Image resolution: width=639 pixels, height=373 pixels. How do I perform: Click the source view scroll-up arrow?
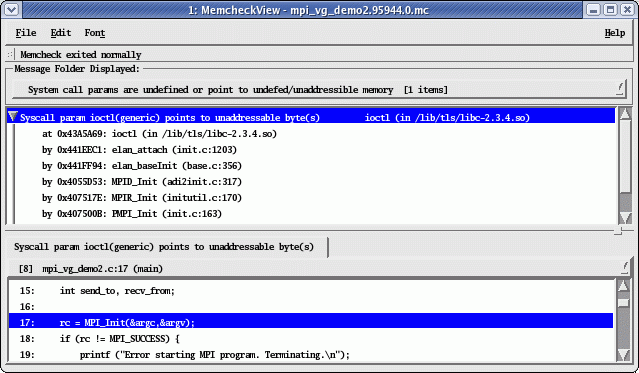click(623, 286)
